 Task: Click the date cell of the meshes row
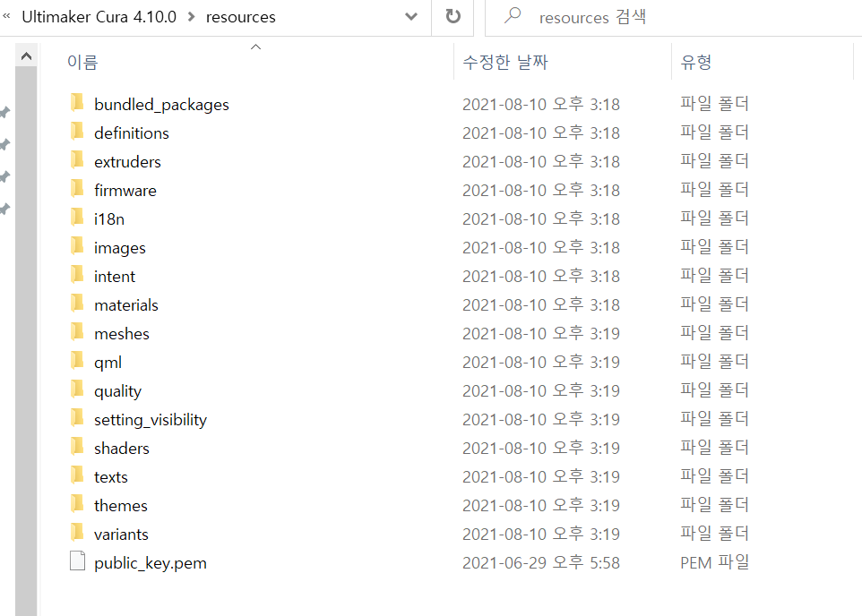541,334
